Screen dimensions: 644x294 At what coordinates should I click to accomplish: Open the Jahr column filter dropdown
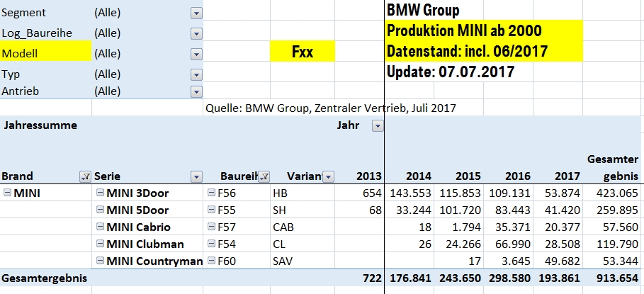(x=378, y=126)
